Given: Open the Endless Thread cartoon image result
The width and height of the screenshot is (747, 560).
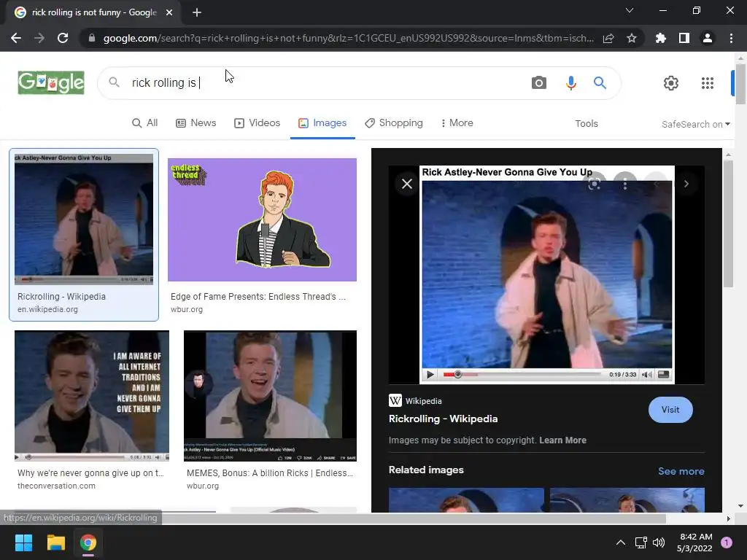Looking at the screenshot, I should click(262, 219).
